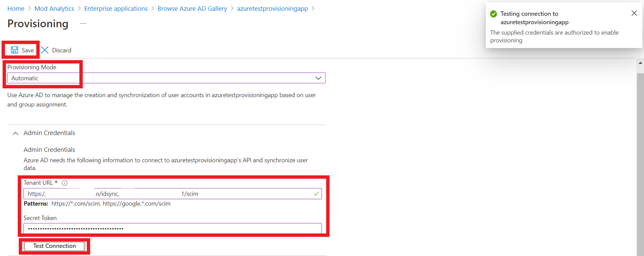Navigate to Enterprise applications breadcrumb

(x=116, y=8)
